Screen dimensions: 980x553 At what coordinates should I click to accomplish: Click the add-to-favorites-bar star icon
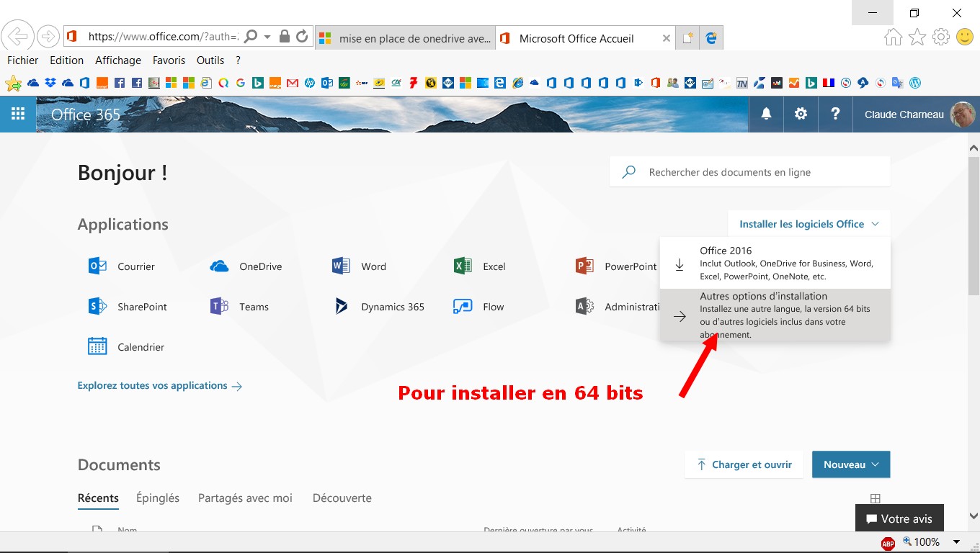point(13,84)
